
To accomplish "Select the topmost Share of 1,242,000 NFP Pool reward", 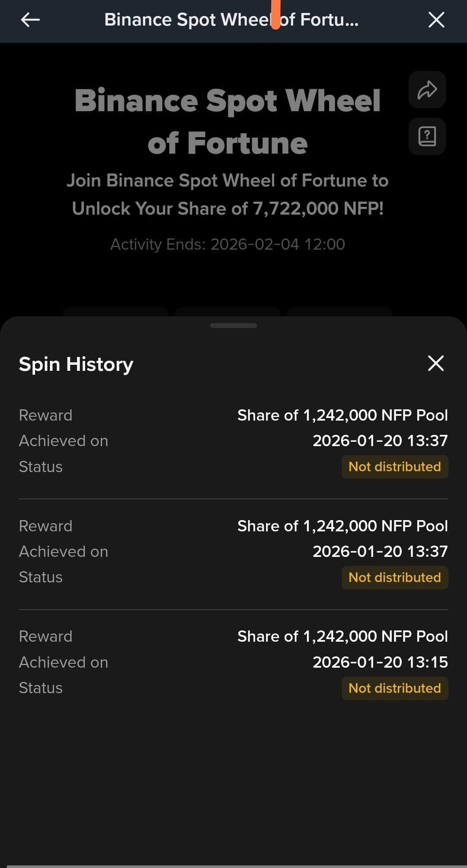I will pos(342,415).
